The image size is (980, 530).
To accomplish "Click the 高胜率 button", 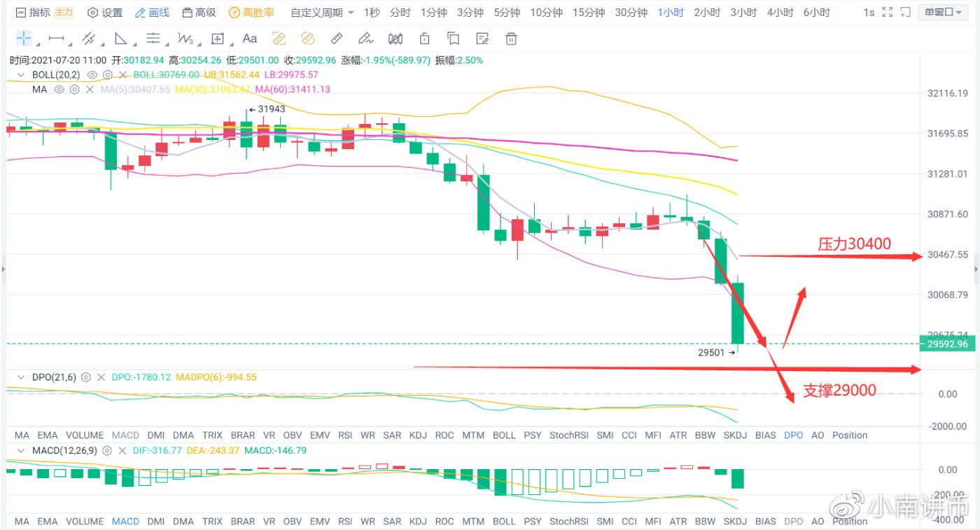I will pos(252,13).
